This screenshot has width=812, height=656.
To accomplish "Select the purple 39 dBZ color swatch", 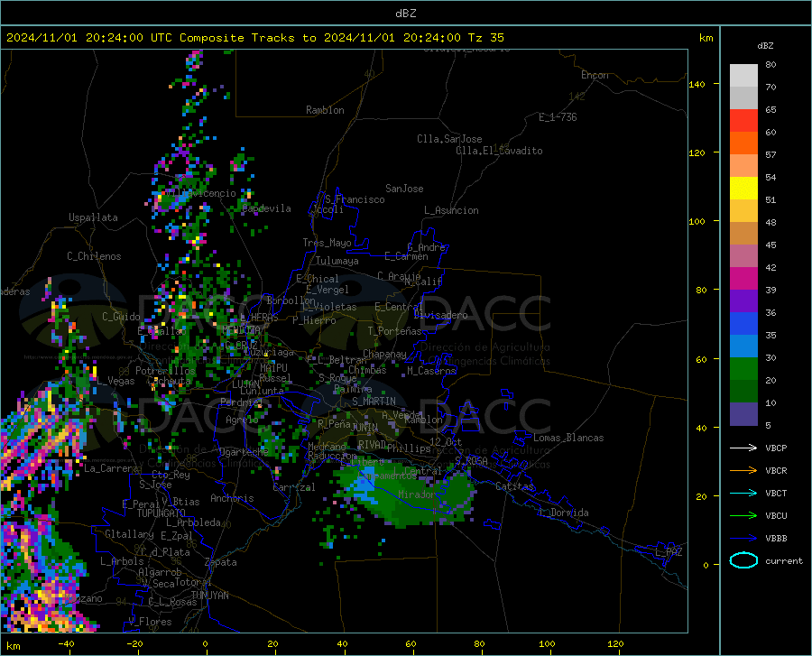I will pyautogui.click(x=743, y=301).
